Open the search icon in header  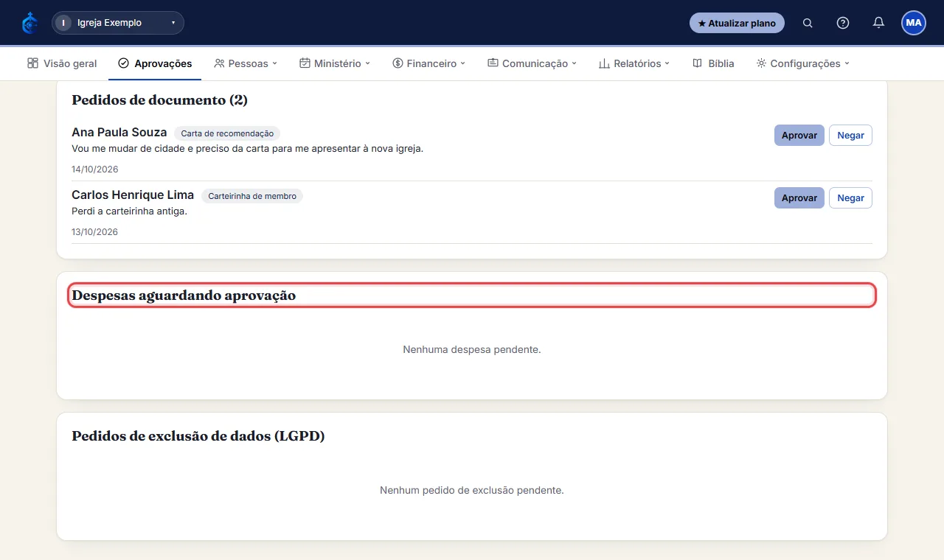point(808,23)
